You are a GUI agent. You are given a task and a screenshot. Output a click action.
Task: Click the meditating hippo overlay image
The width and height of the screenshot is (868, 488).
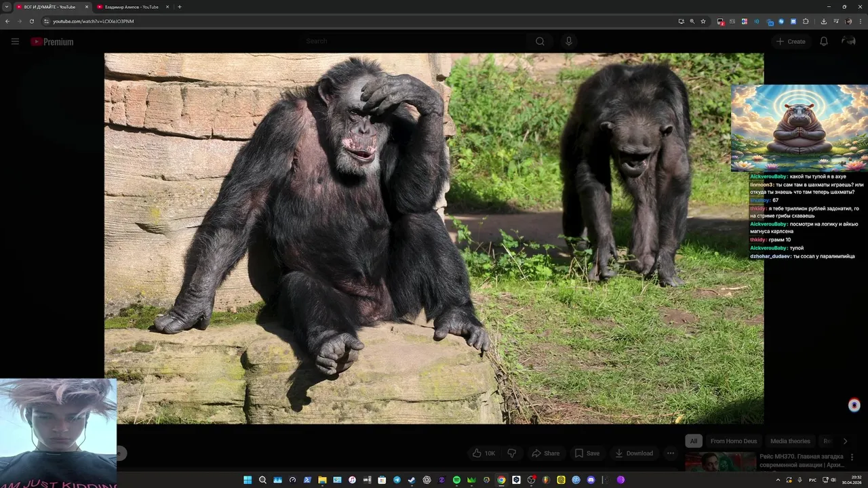coord(800,128)
